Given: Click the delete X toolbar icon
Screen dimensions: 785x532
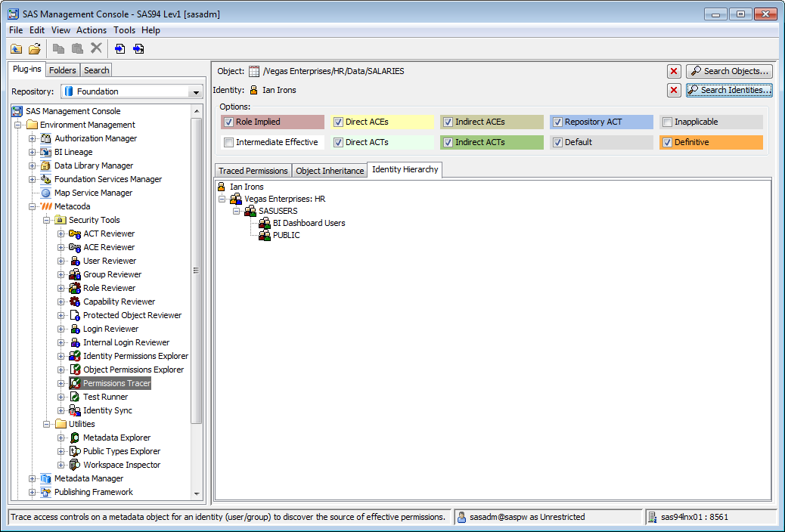Looking at the screenshot, I should (96, 48).
